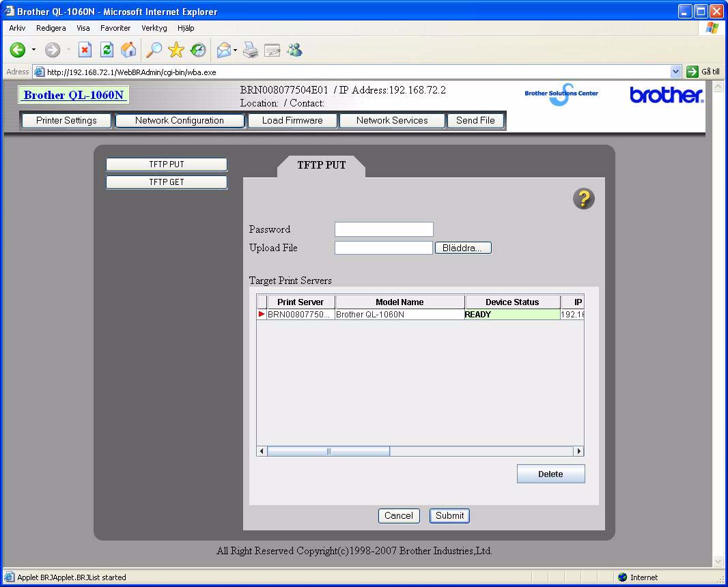Open the Mail icon dropdown arrow
728x587 pixels.
(236, 50)
